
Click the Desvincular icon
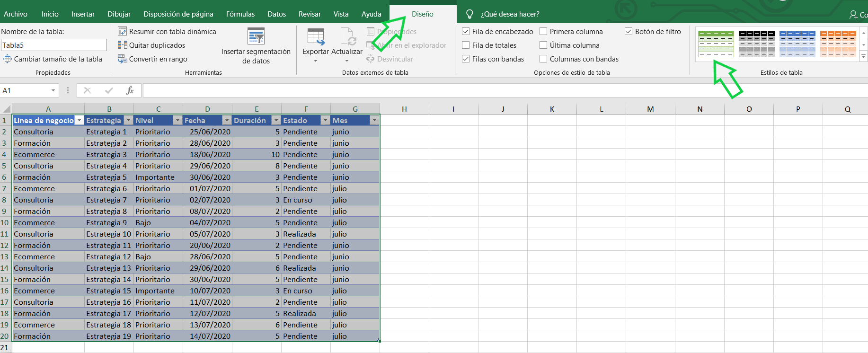(371, 59)
